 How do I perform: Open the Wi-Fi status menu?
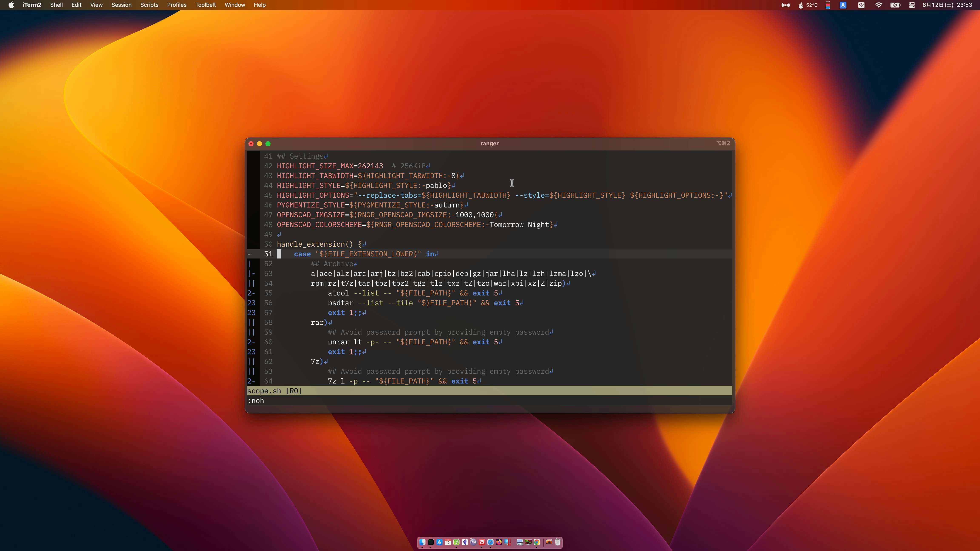point(878,5)
